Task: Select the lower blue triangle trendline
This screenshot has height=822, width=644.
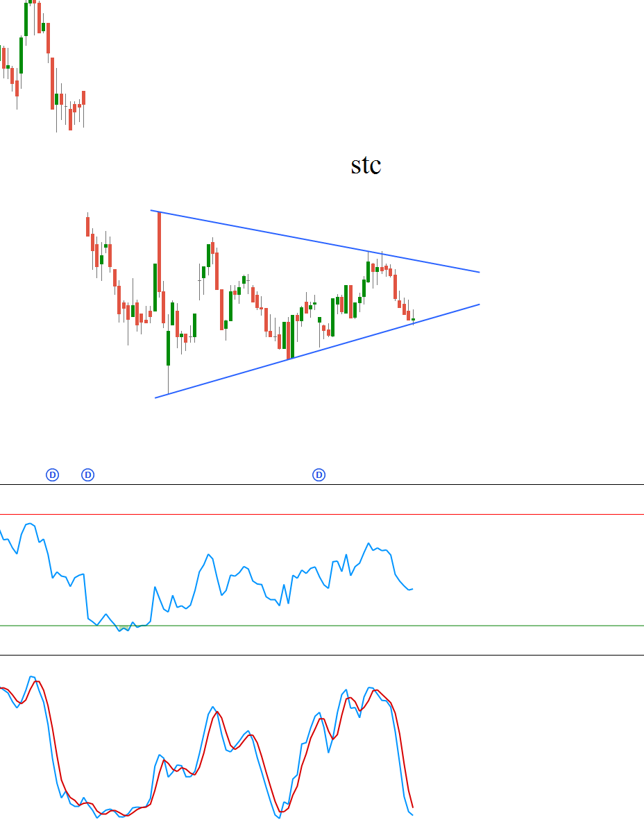Action: pyautogui.click(x=317, y=351)
